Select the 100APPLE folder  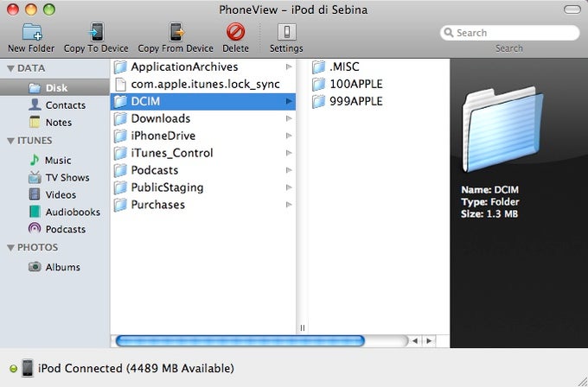(x=379, y=84)
